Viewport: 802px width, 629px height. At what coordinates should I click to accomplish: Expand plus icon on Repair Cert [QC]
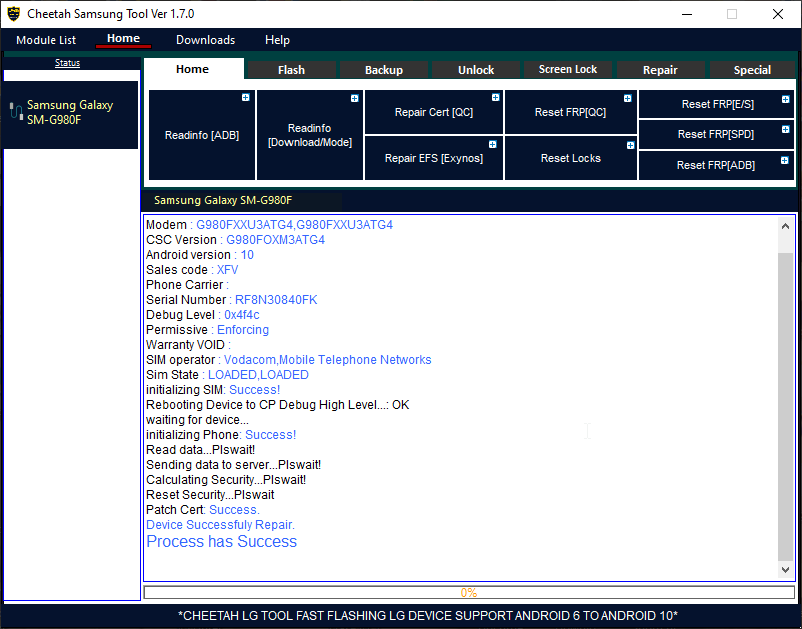(495, 97)
